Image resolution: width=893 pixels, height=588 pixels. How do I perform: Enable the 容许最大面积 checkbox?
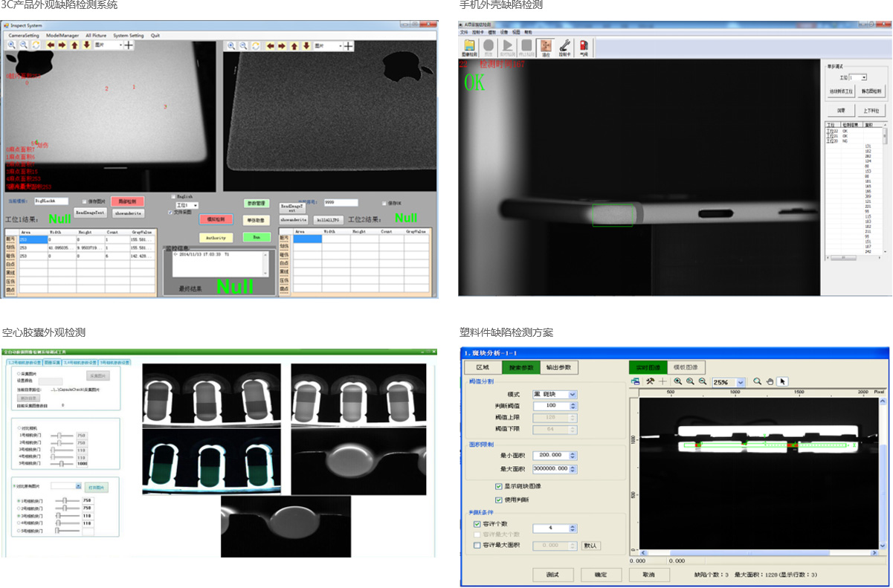[477, 545]
